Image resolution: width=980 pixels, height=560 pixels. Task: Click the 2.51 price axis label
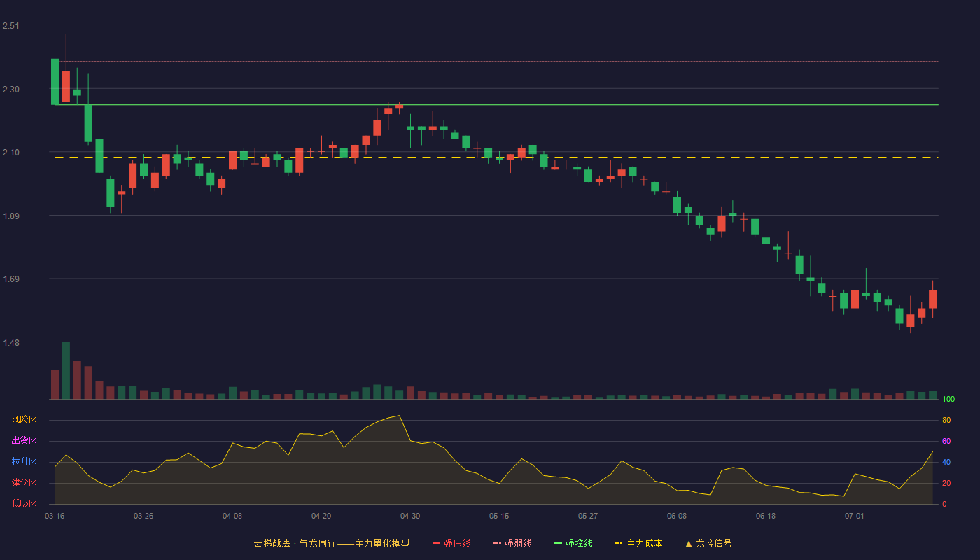[11, 26]
